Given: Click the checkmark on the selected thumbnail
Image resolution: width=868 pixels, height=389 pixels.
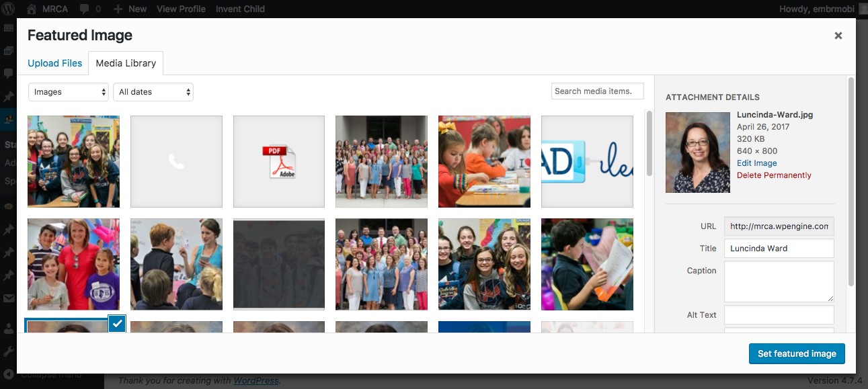Looking at the screenshot, I should [x=117, y=324].
